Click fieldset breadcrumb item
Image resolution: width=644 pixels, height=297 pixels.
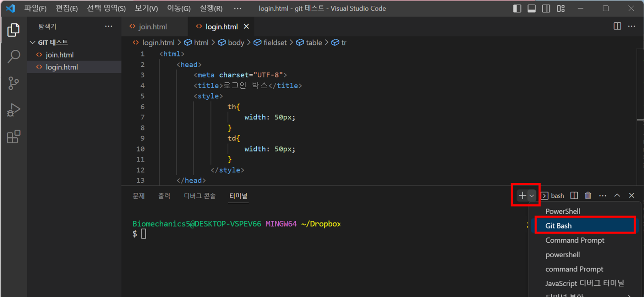[x=275, y=43]
